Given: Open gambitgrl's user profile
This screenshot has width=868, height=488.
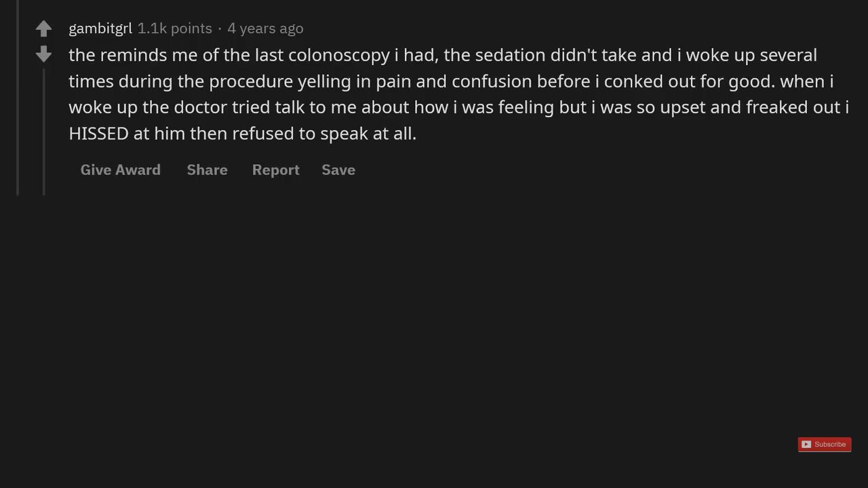Looking at the screenshot, I should pos(100,28).
